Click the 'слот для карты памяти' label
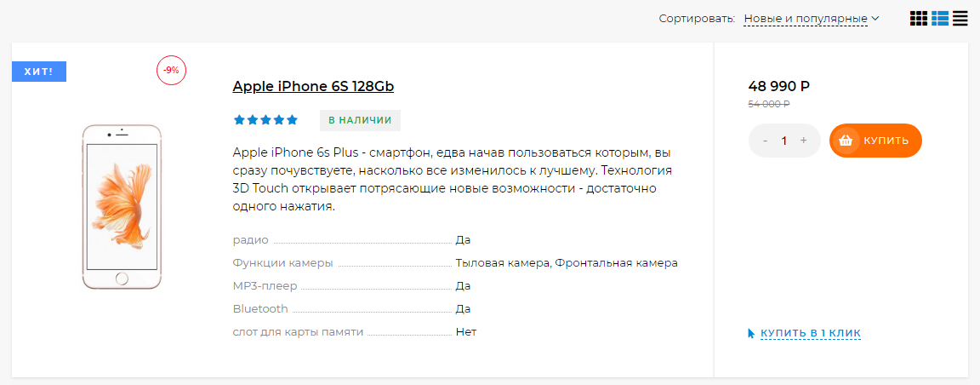 coord(298,332)
